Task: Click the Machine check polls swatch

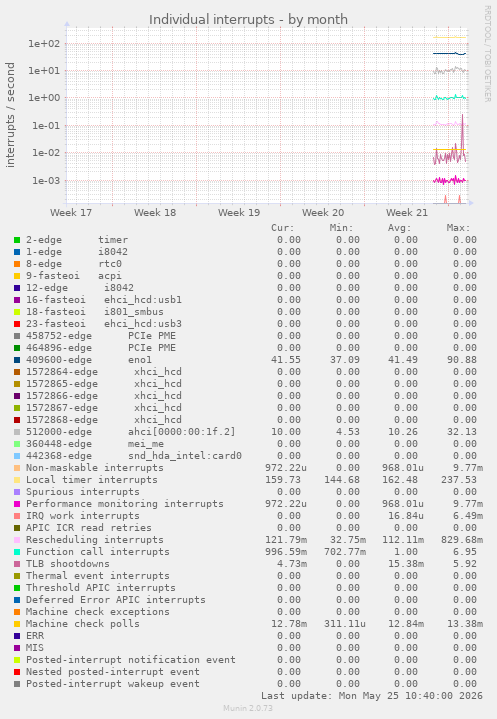Action: [x=17, y=624]
